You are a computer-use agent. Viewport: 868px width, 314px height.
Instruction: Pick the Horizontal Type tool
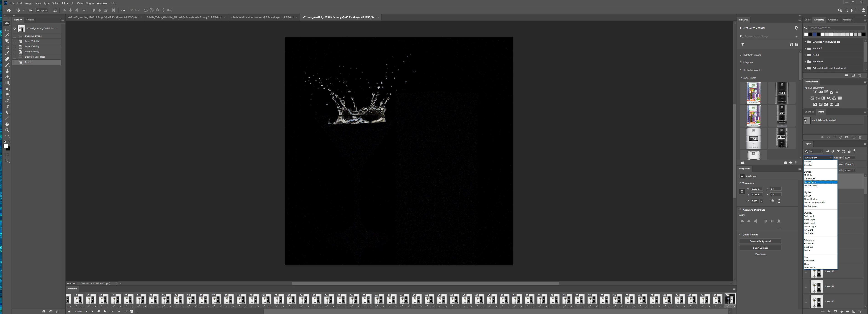click(7, 107)
